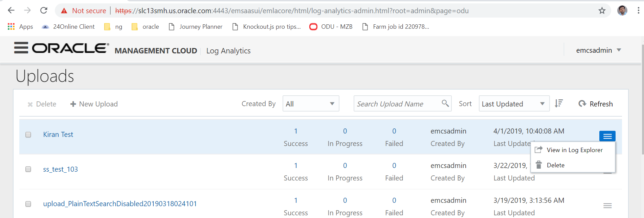Check the upload_PlainTextSearchDisabled20190318024101 row checkbox
Image resolution: width=644 pixels, height=218 pixels.
tap(28, 204)
